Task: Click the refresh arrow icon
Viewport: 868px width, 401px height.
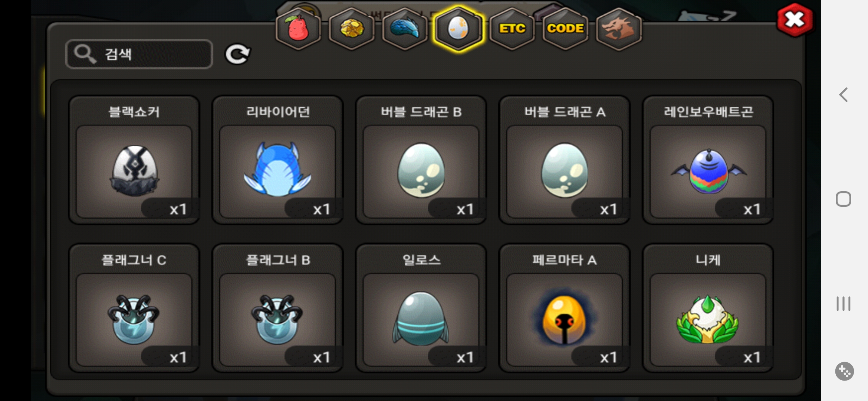Action: coord(237,55)
